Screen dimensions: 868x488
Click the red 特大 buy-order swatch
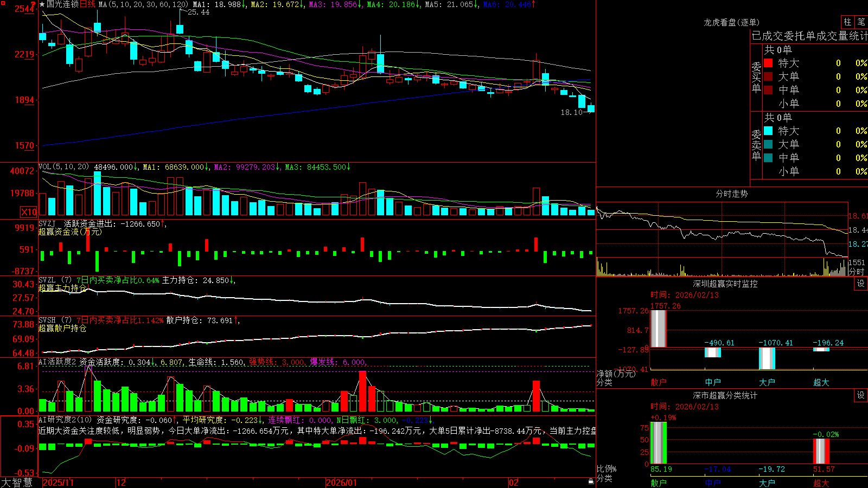click(768, 63)
